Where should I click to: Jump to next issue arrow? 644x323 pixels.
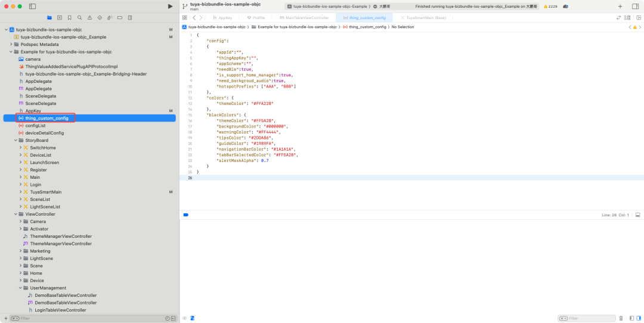[x=640, y=27]
